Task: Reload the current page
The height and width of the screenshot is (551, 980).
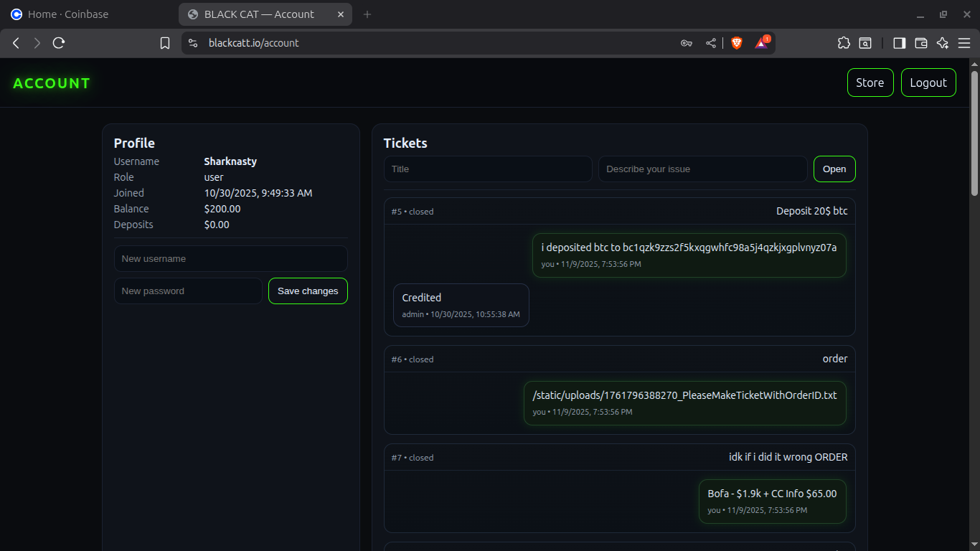Action: (59, 43)
